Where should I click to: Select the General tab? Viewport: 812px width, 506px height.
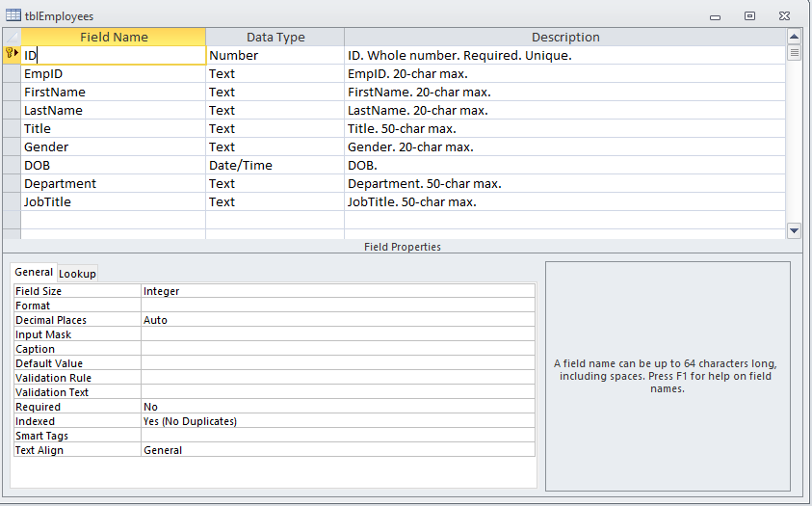point(34,272)
